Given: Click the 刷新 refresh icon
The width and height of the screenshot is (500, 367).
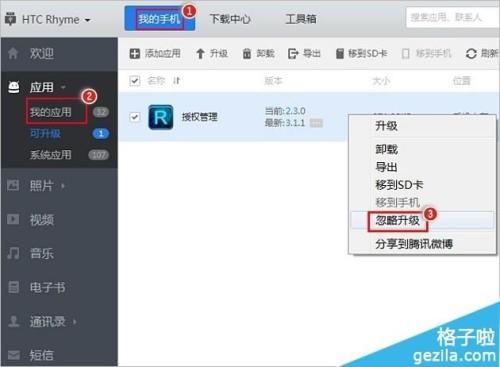Looking at the screenshot, I should click(x=471, y=54).
